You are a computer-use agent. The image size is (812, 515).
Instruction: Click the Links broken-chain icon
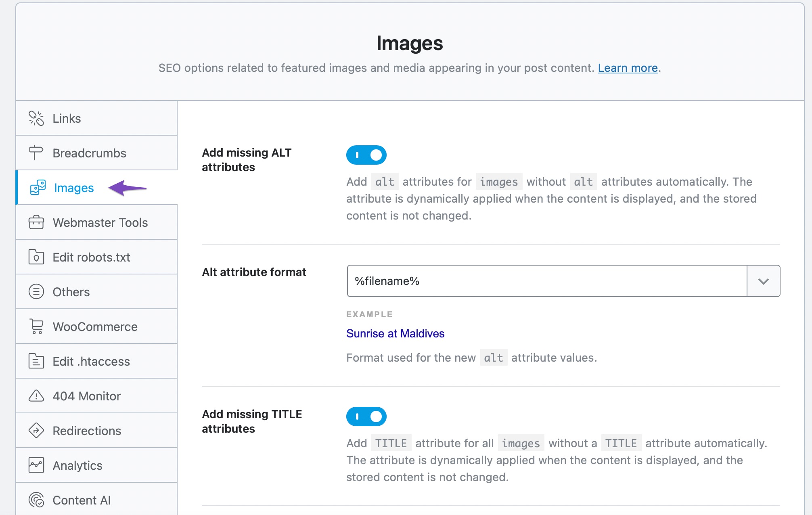[36, 118]
